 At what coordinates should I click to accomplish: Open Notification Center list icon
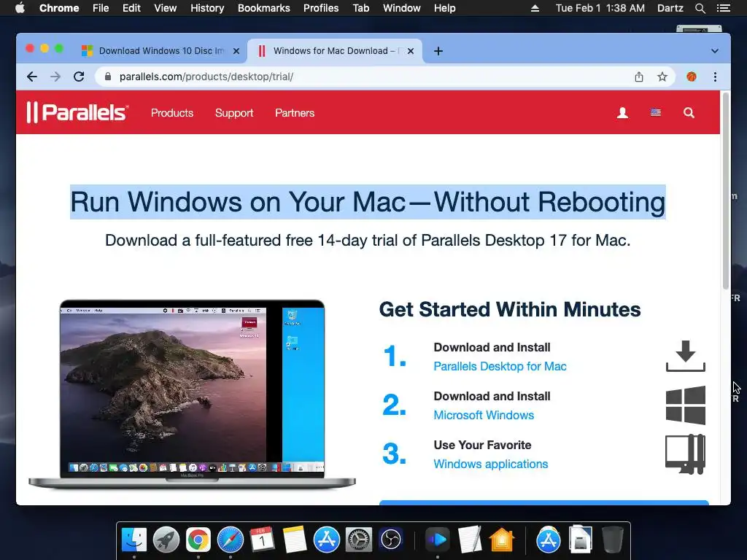(723, 8)
